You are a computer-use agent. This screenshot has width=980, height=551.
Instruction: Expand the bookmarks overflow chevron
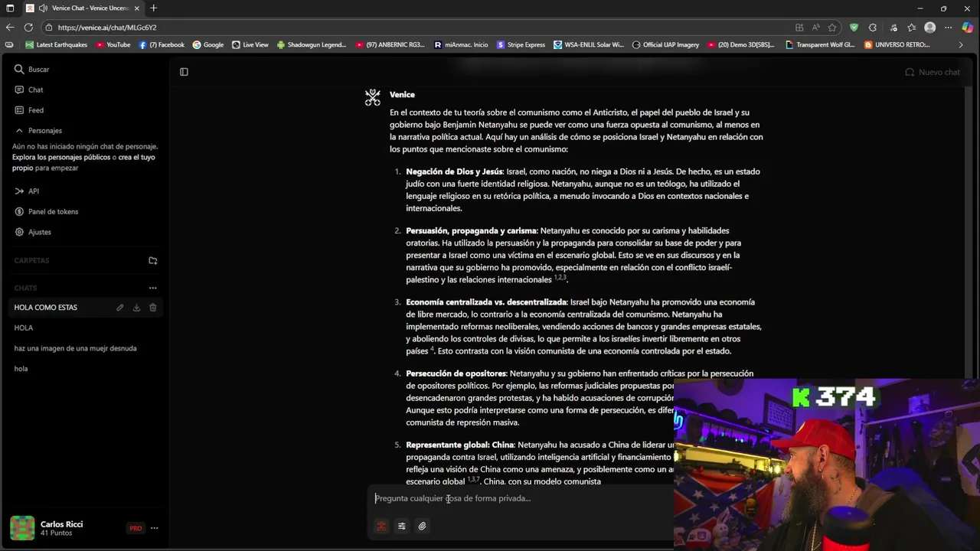pos(961,45)
